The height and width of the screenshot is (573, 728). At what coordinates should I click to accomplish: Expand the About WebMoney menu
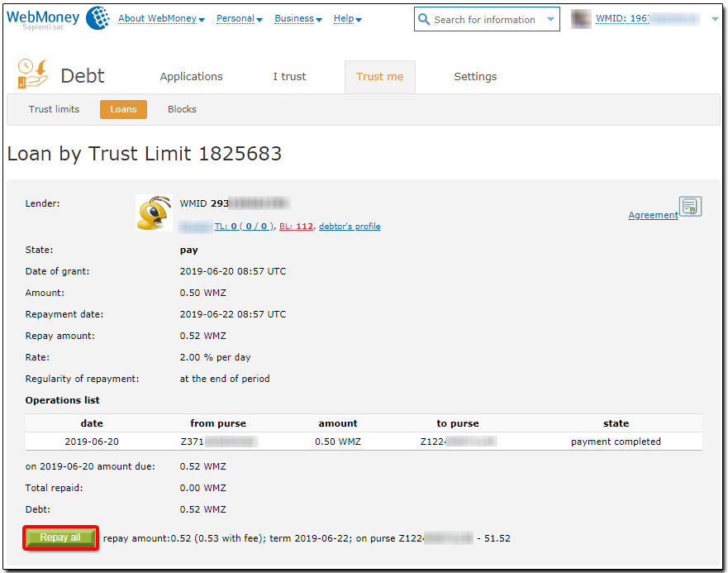(161, 18)
